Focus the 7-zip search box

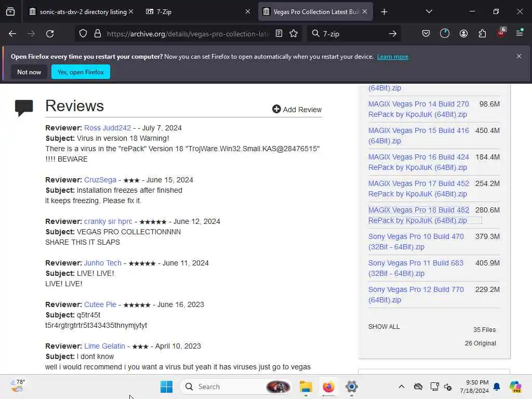click(x=353, y=34)
